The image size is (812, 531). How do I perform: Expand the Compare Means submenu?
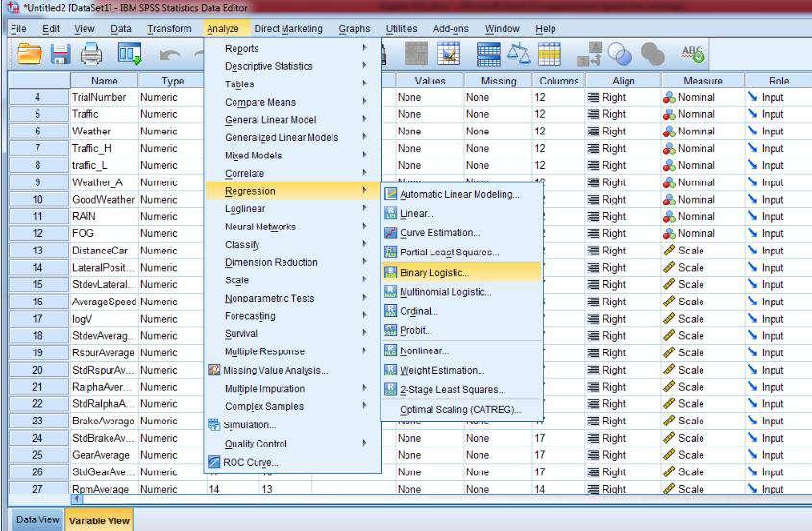point(364,102)
